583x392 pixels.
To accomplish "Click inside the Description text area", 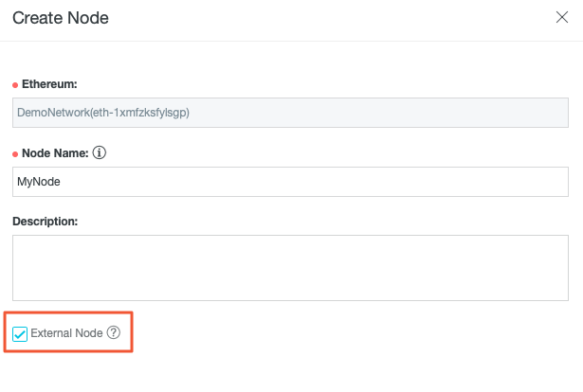I will [290, 268].
